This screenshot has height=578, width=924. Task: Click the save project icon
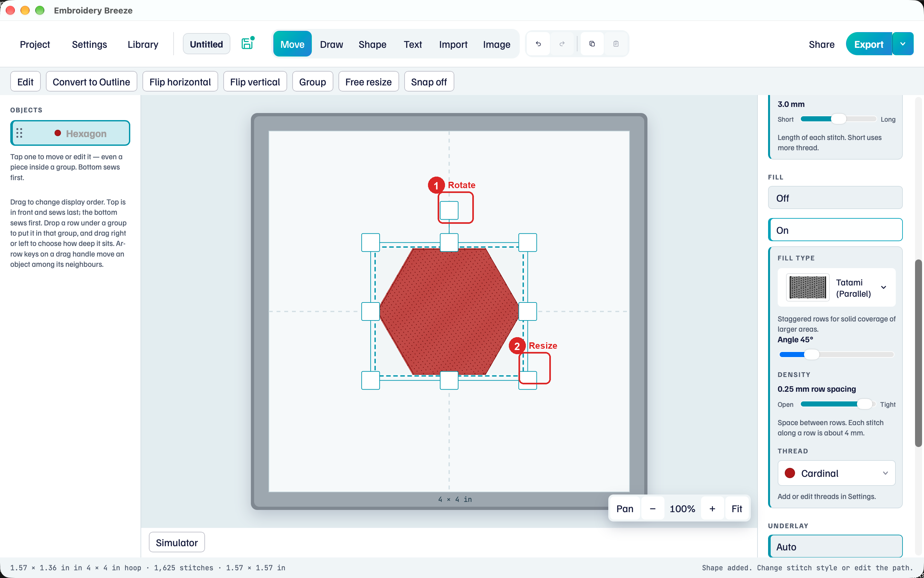click(x=247, y=44)
